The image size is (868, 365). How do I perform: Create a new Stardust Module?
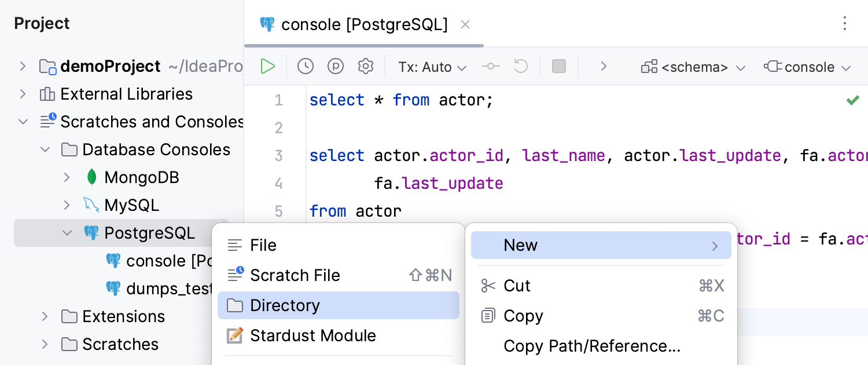coord(339,335)
